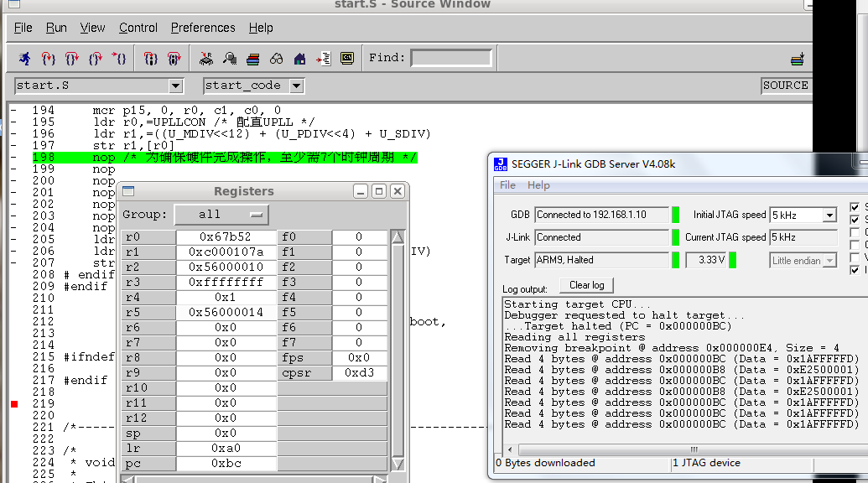Screen dimensions: 868x483
Task: Open the View menu
Action: (x=92, y=28)
